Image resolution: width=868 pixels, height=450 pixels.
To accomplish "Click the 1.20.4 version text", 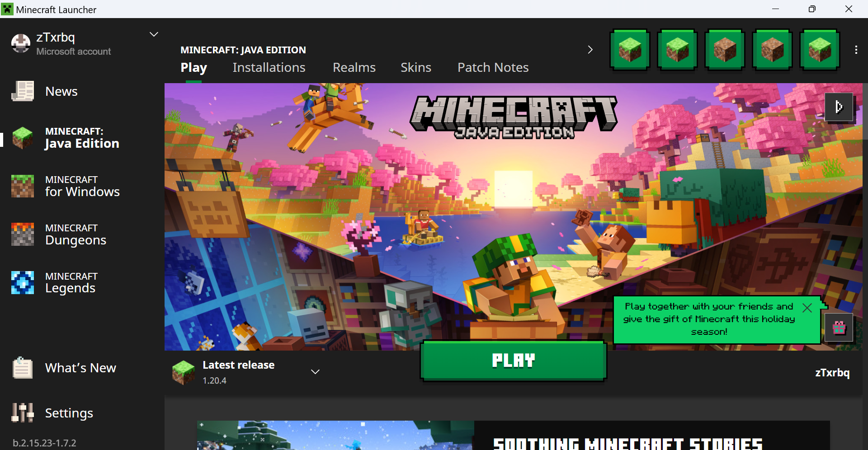I will click(214, 380).
